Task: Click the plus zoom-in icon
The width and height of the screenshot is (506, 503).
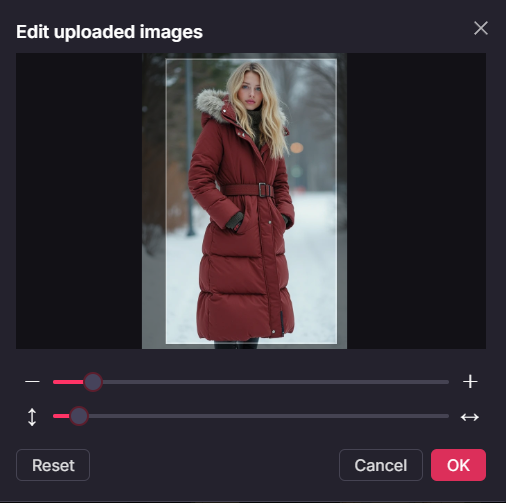Action: (470, 381)
